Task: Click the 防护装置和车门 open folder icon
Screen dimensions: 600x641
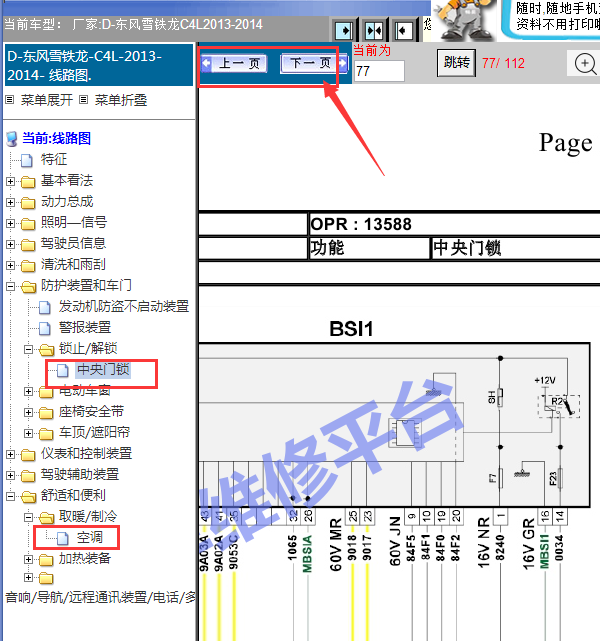Action: [28, 287]
